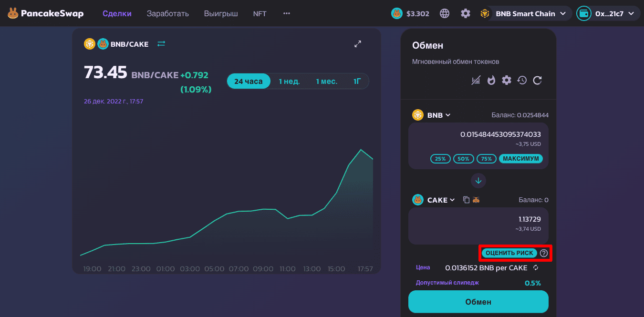644x317 pixels.
Task: Open the Выигрыш menu tab
Action: pyautogui.click(x=221, y=14)
